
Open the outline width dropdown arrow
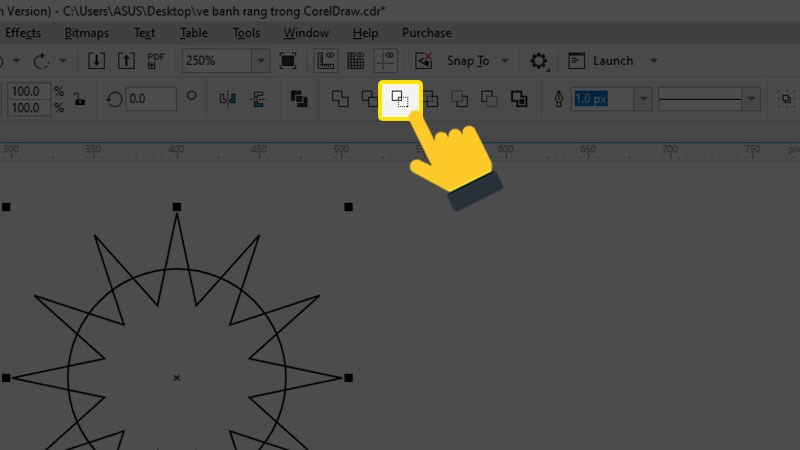tap(643, 99)
